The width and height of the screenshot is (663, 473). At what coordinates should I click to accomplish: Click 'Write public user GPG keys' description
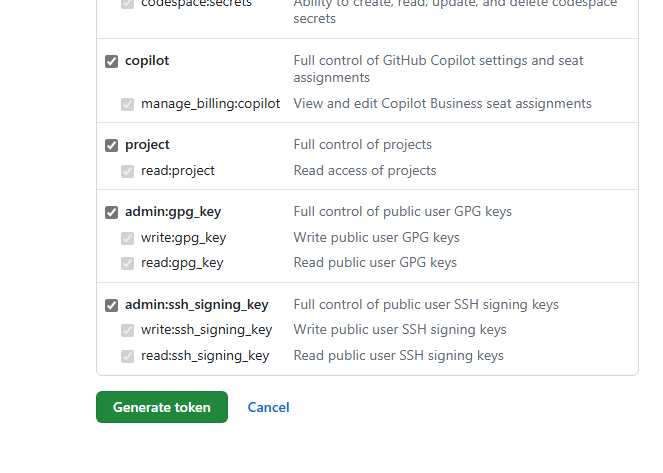[x=376, y=238]
